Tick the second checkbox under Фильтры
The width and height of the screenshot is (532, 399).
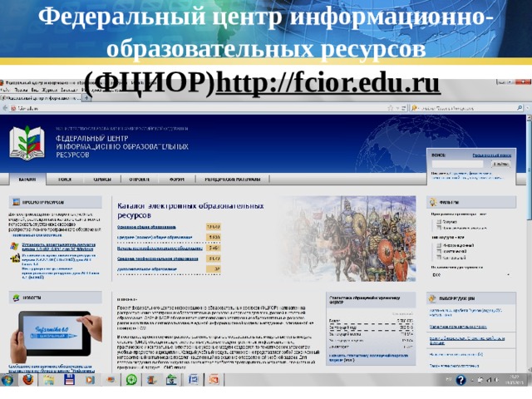[x=439, y=228]
